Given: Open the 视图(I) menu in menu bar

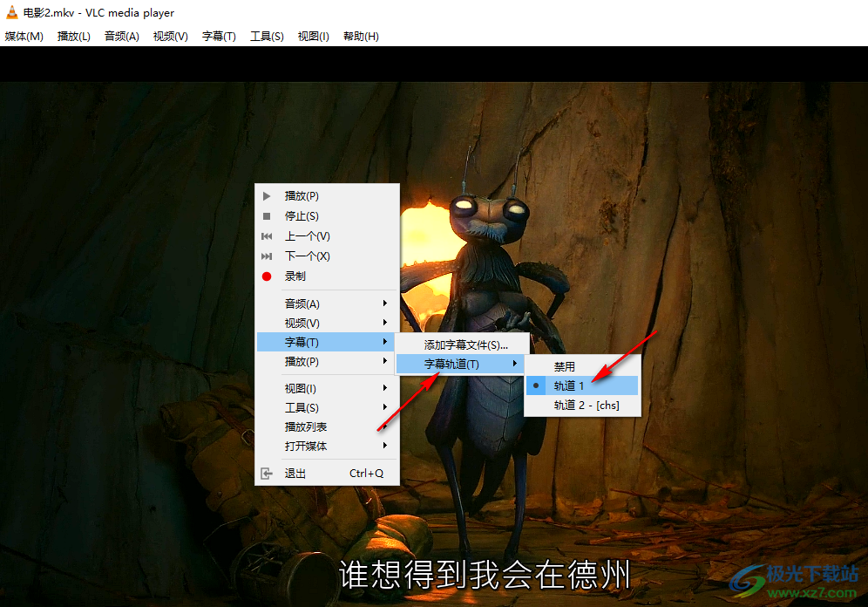Looking at the screenshot, I should point(314,37).
